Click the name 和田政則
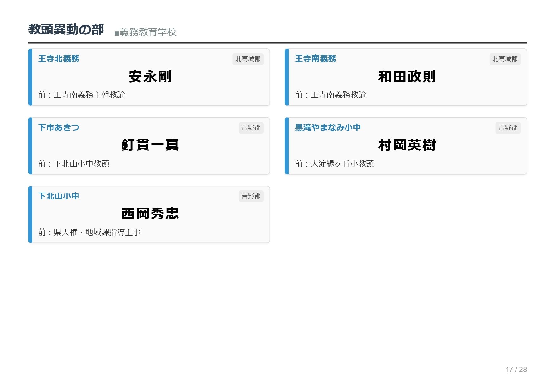The height and width of the screenshot is (392, 555). [x=407, y=77]
